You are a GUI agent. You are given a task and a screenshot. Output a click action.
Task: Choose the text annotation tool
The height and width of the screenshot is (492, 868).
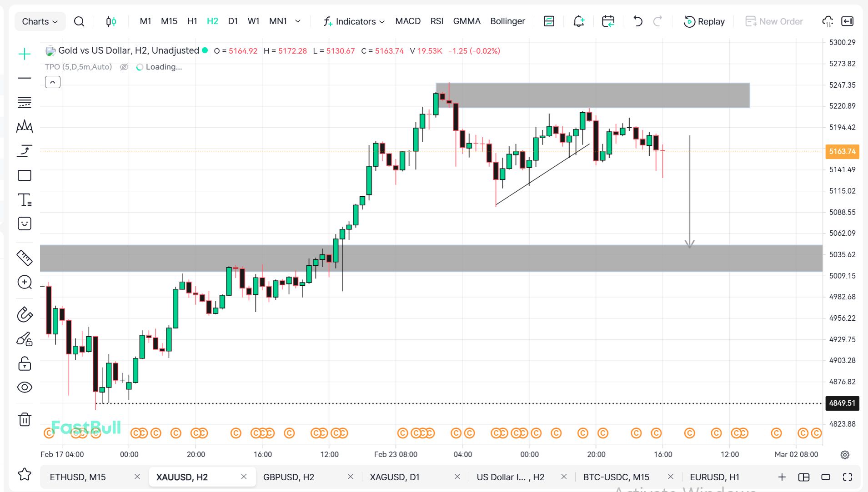point(25,200)
